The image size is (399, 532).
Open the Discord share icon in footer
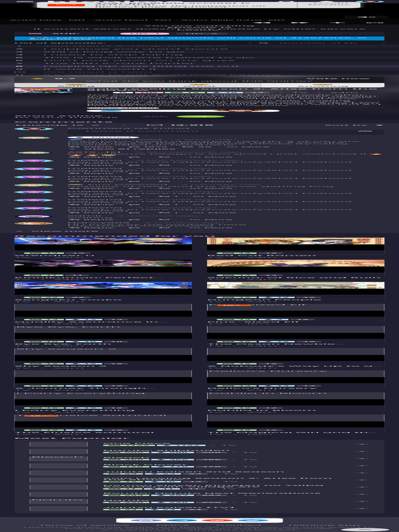tap(146, 520)
